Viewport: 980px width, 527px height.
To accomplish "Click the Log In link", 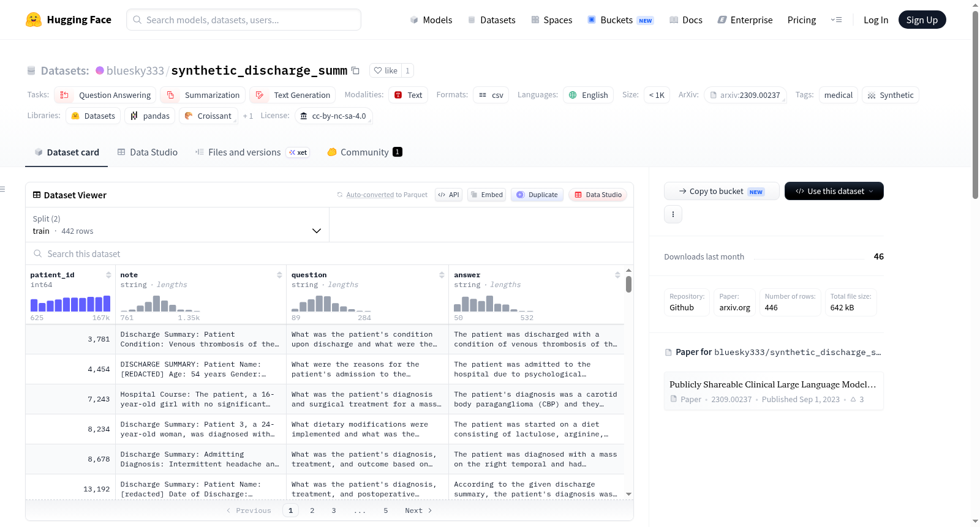I will pyautogui.click(x=876, y=20).
